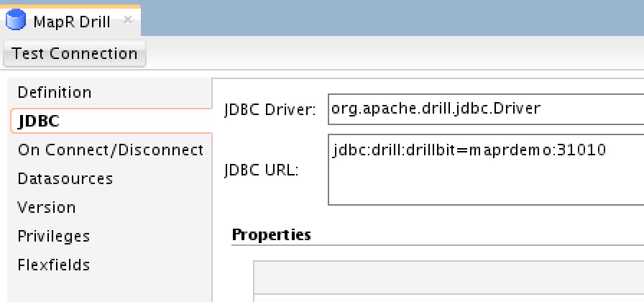Click the Properties section heading
The image size is (644, 302).
pos(272,234)
